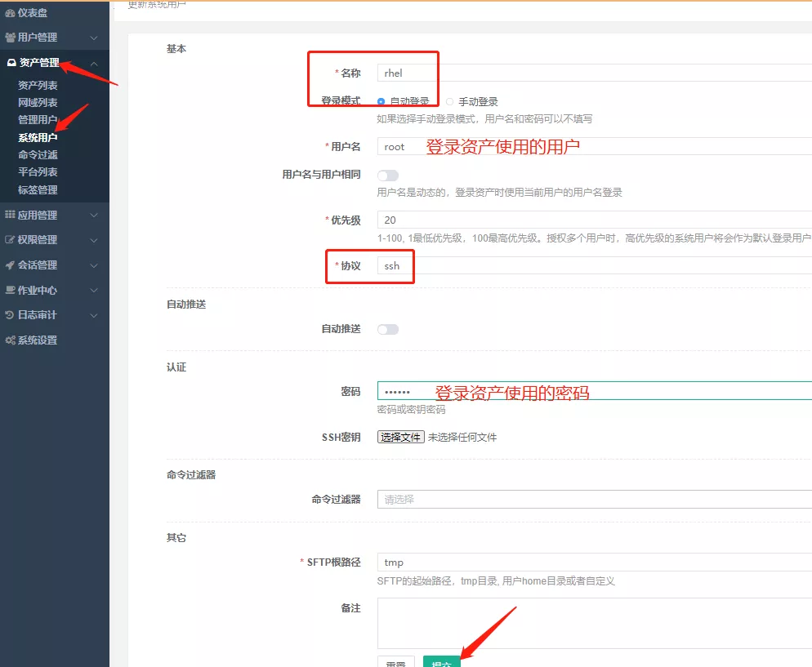The image size is (812, 667).
Task: Click the grid icon beside 应用管理
Action: tap(11, 215)
